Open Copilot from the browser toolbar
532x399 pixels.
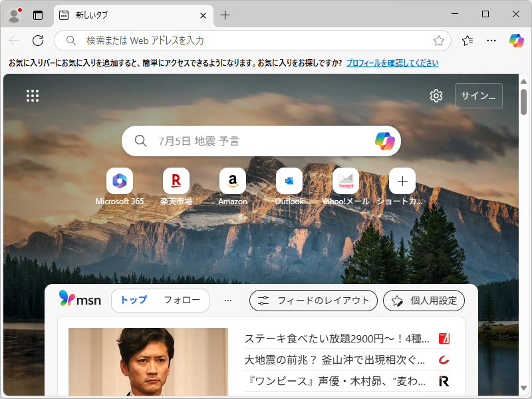(x=517, y=41)
